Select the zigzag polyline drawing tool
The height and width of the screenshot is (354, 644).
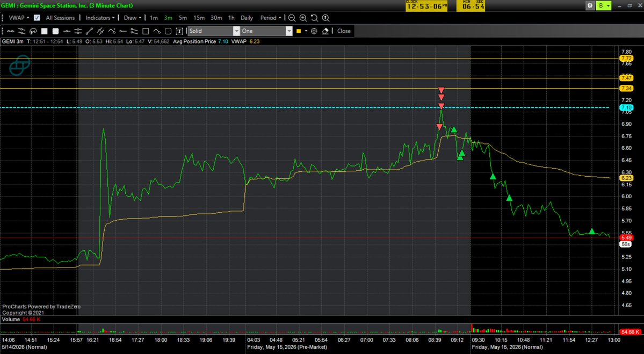[x=112, y=31]
